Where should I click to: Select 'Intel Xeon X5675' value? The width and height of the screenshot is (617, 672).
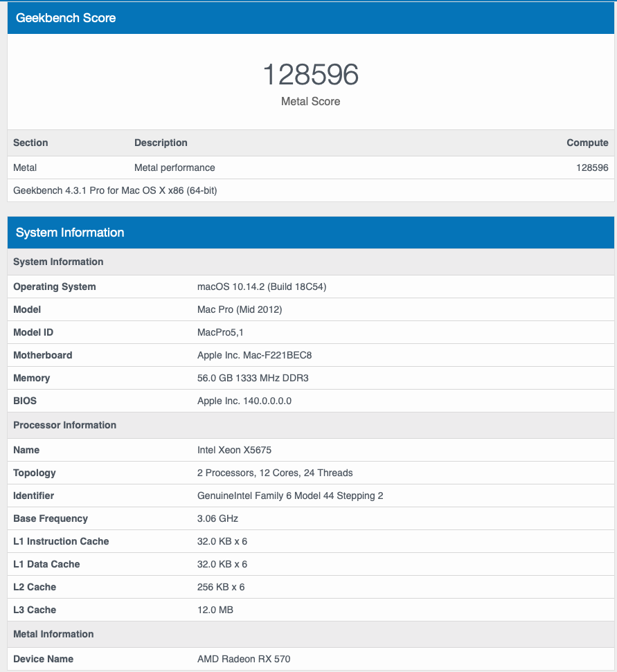coord(234,450)
